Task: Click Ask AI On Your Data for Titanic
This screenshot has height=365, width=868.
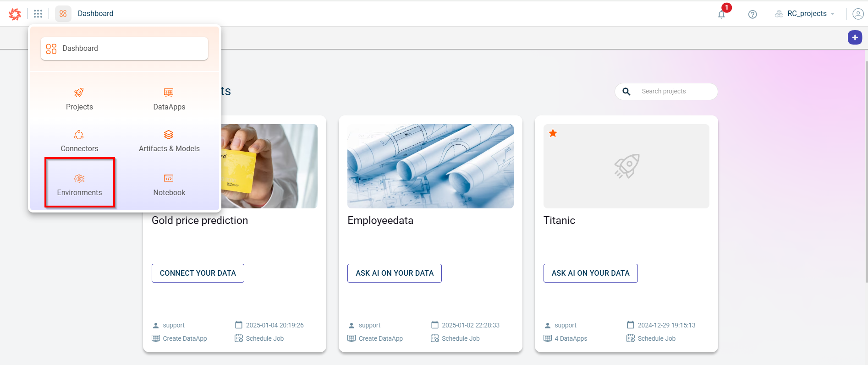Action: [x=590, y=273]
